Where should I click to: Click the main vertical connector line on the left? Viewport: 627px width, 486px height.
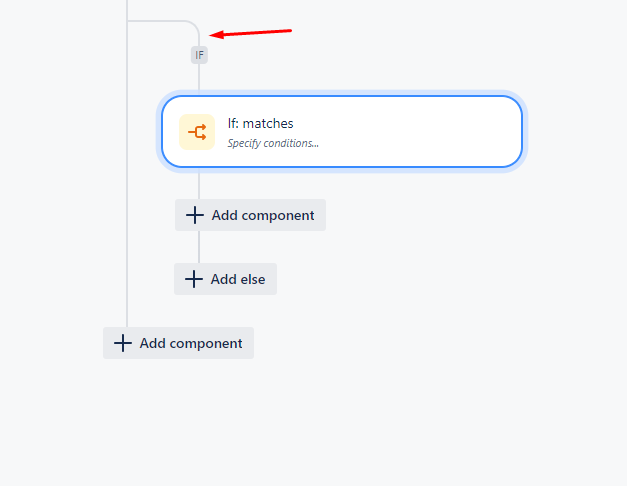click(127, 168)
